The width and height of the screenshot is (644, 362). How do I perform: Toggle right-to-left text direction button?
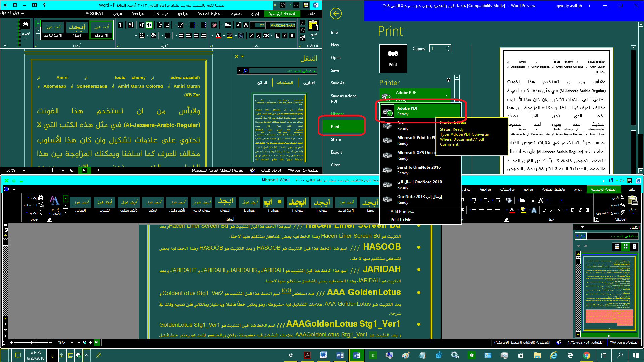click(149, 25)
